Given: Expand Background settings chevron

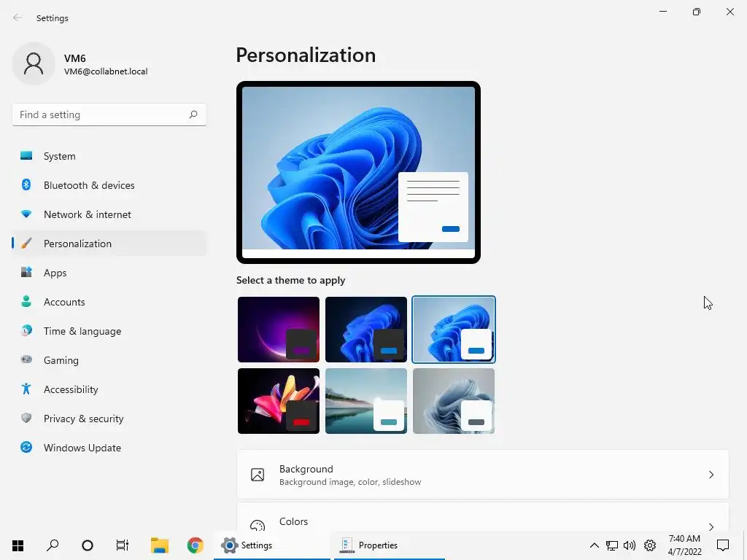Looking at the screenshot, I should point(711,475).
